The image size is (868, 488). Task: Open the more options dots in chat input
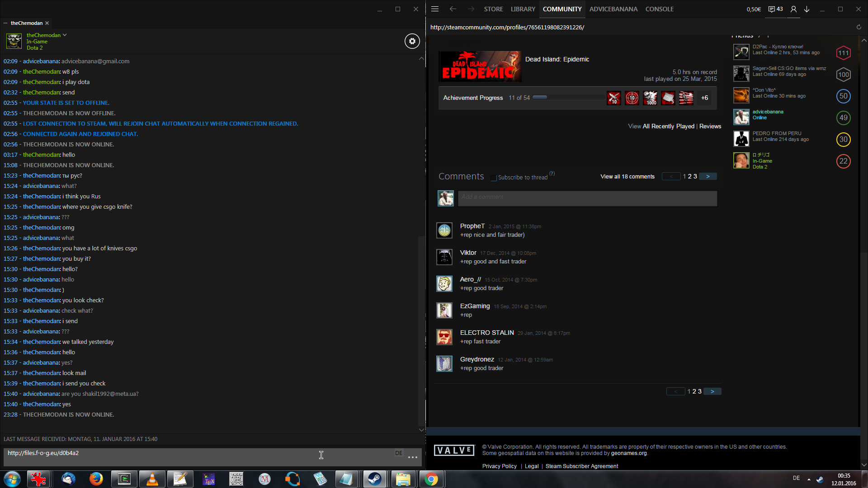tap(412, 457)
